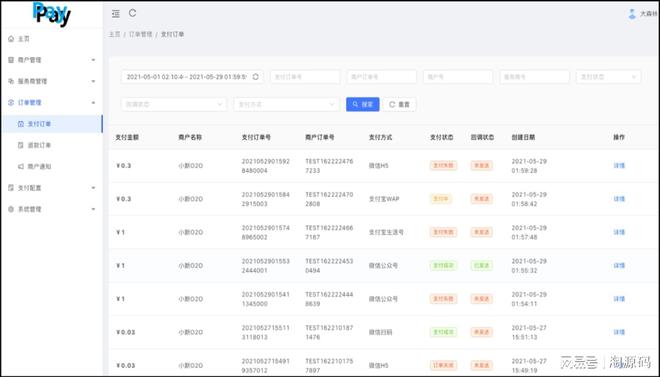The image size is (660, 377).
Task: Expand the 服务商管理 menu arrow
Action: click(x=93, y=81)
